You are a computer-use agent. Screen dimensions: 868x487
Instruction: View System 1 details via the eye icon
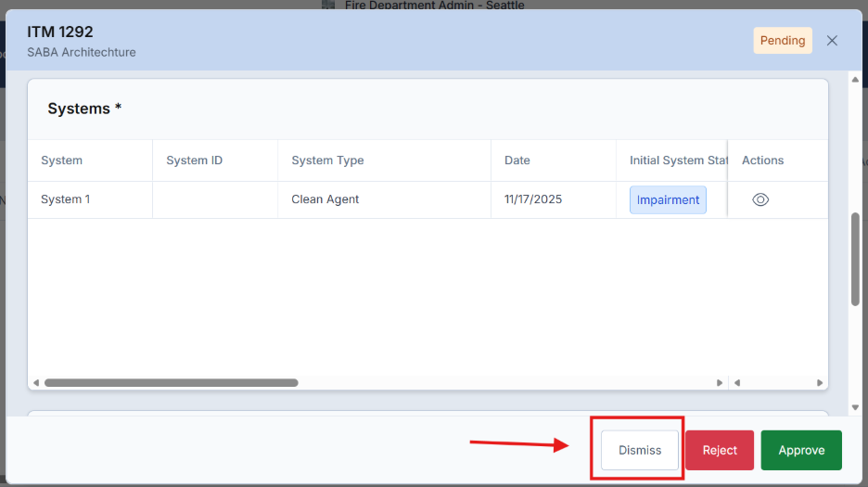tap(760, 199)
